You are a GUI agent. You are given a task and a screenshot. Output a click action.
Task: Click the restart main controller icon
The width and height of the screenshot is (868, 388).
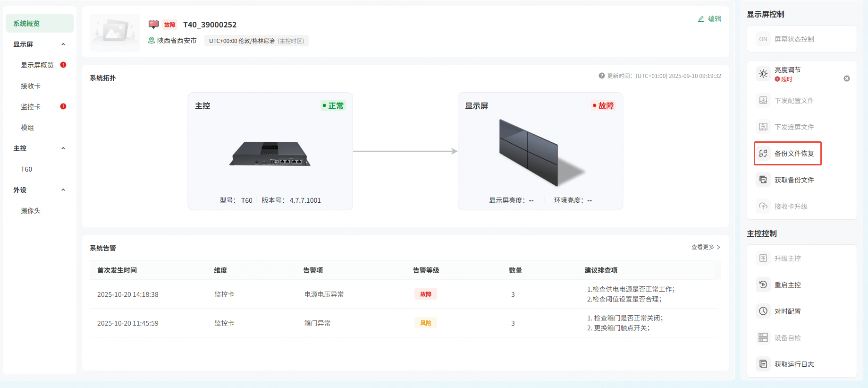coord(763,285)
